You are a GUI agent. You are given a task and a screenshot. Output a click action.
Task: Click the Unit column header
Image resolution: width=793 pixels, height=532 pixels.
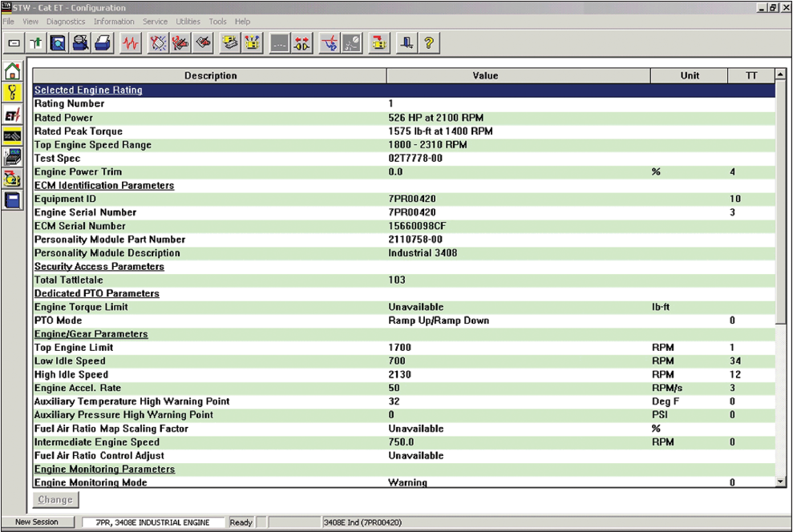pos(690,76)
